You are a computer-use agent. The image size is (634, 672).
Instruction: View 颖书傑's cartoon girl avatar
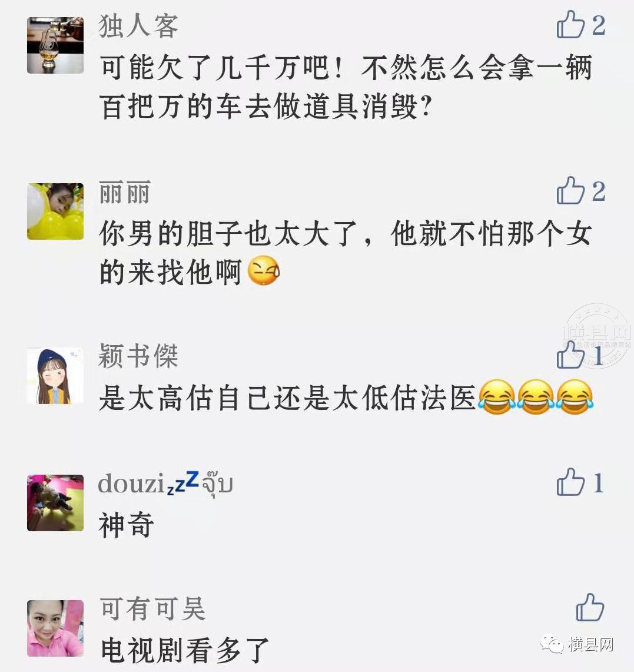55,376
